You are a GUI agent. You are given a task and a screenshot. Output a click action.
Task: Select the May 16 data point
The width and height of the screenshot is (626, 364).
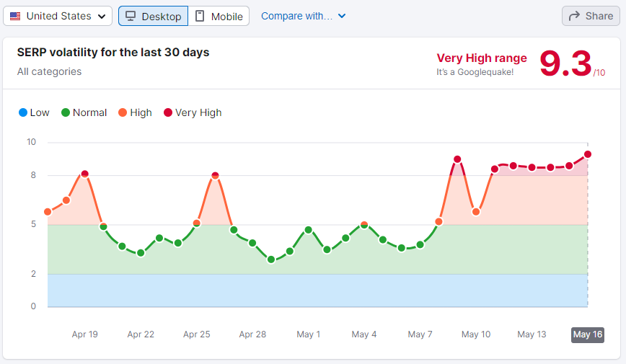588,154
